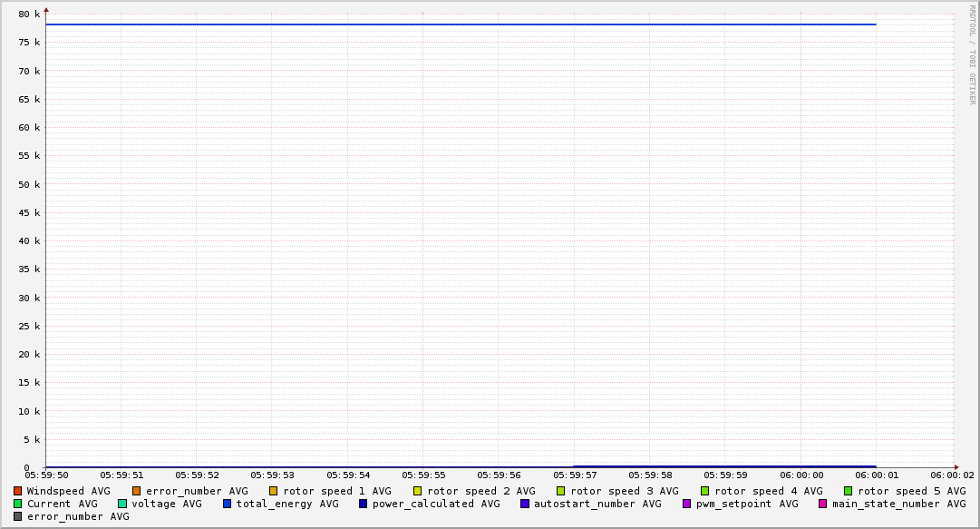Click the blue line near 78 k
This screenshot has height=529, width=980.
click(453, 24)
